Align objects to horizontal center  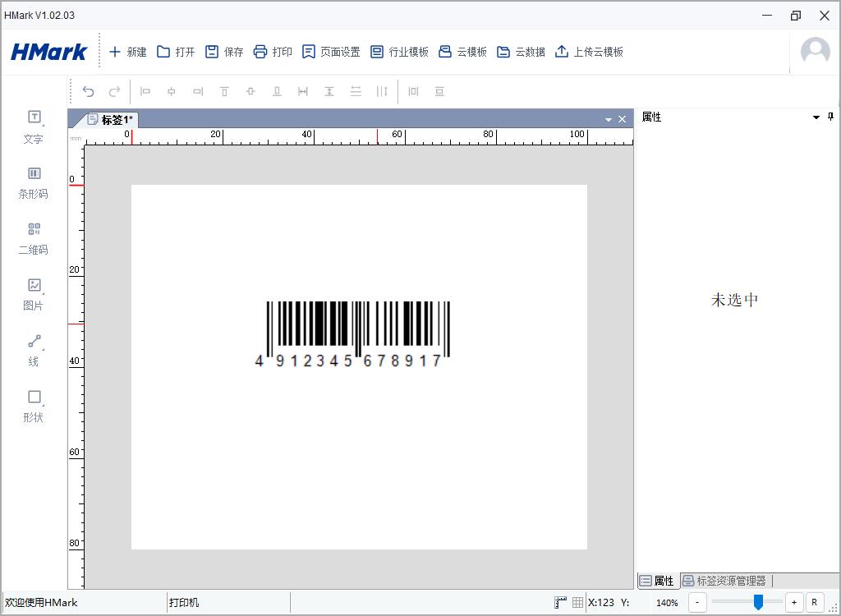tap(172, 91)
